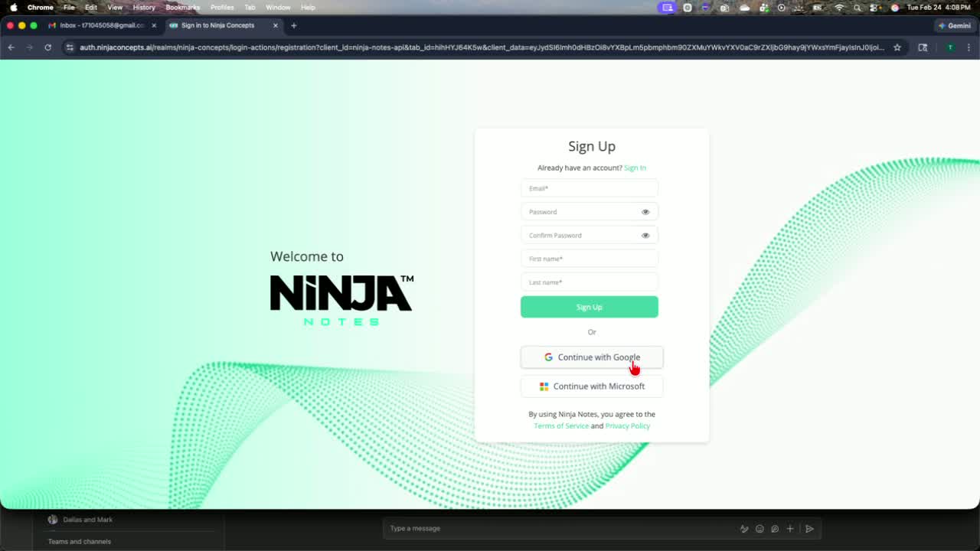The width and height of the screenshot is (980, 551).
Task: Focus the Confirm Password input field
Action: (590, 236)
